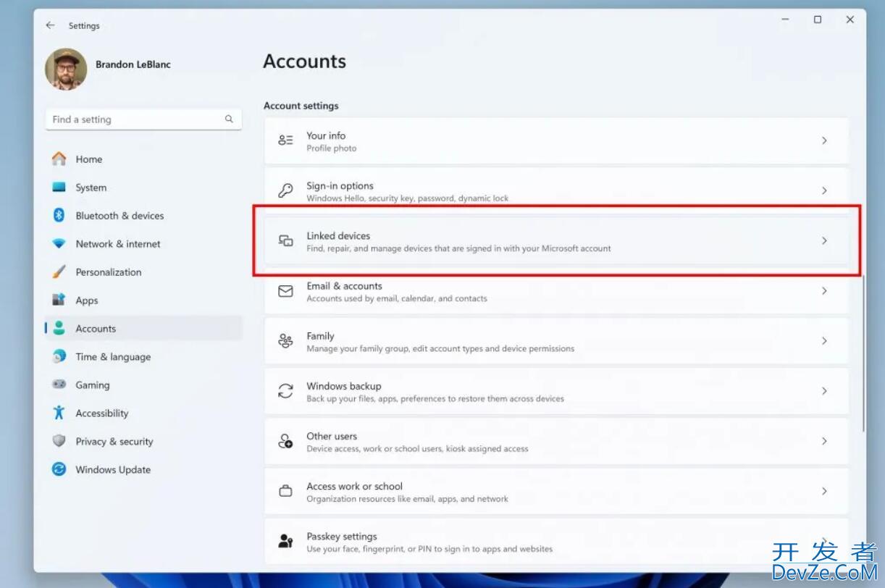Click the Gaming controller icon
This screenshot has width=885, height=588.
click(x=59, y=385)
